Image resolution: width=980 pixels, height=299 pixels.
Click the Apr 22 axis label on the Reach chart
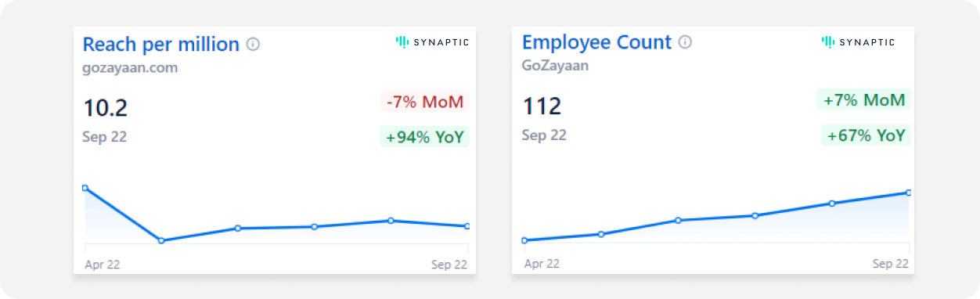pyautogui.click(x=103, y=265)
